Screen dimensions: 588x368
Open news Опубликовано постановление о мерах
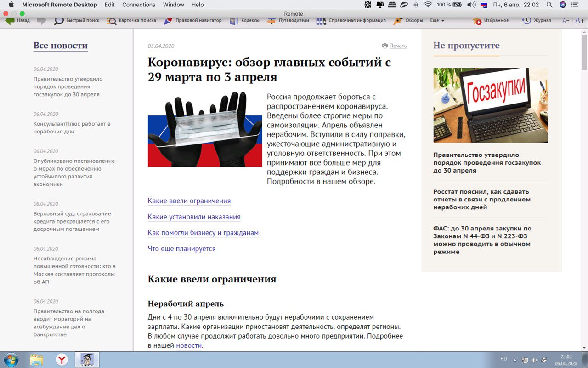tap(74, 172)
